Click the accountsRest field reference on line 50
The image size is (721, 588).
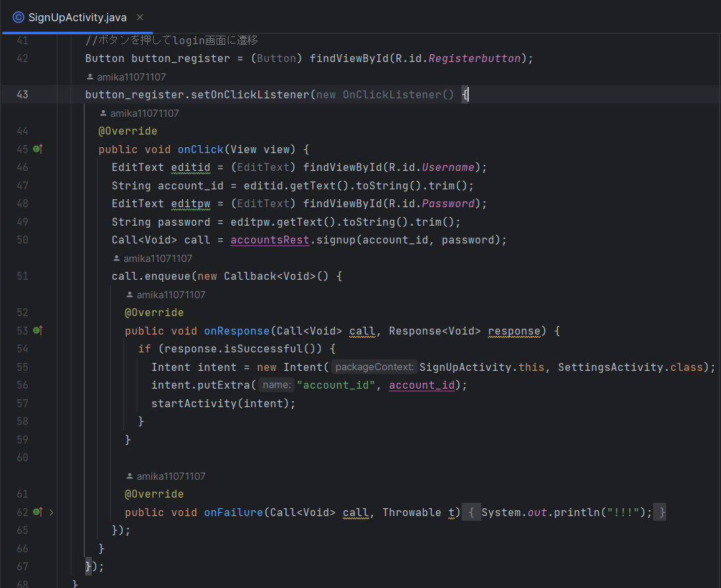tap(270, 240)
